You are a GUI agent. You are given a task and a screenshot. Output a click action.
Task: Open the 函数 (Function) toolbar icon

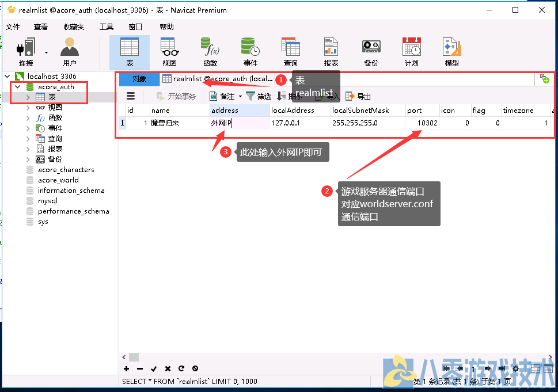[x=210, y=52]
